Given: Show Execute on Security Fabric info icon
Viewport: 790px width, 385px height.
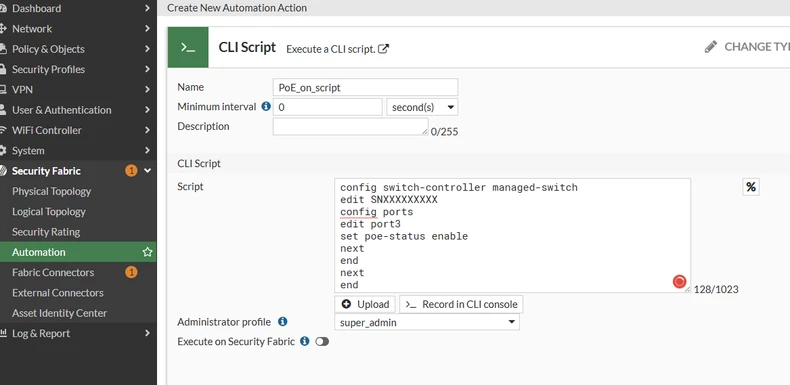Looking at the screenshot, I should 304,341.
